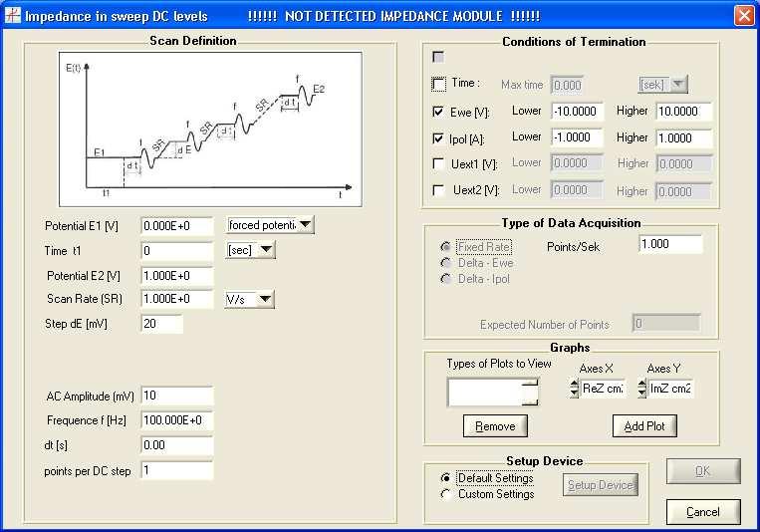Screen dimensions: 760x532
Task: Click the Type of Data Acquisition heading
Action: 571,223
